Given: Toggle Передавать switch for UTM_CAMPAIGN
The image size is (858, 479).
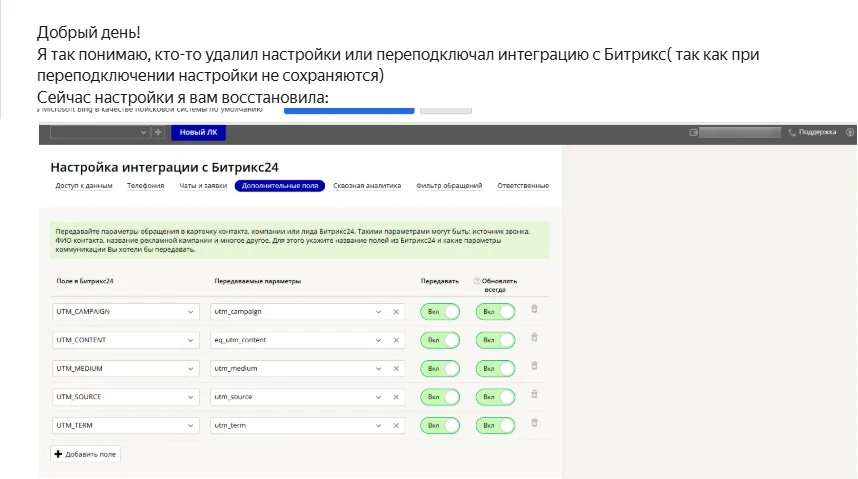Looking at the screenshot, I should point(440,312).
